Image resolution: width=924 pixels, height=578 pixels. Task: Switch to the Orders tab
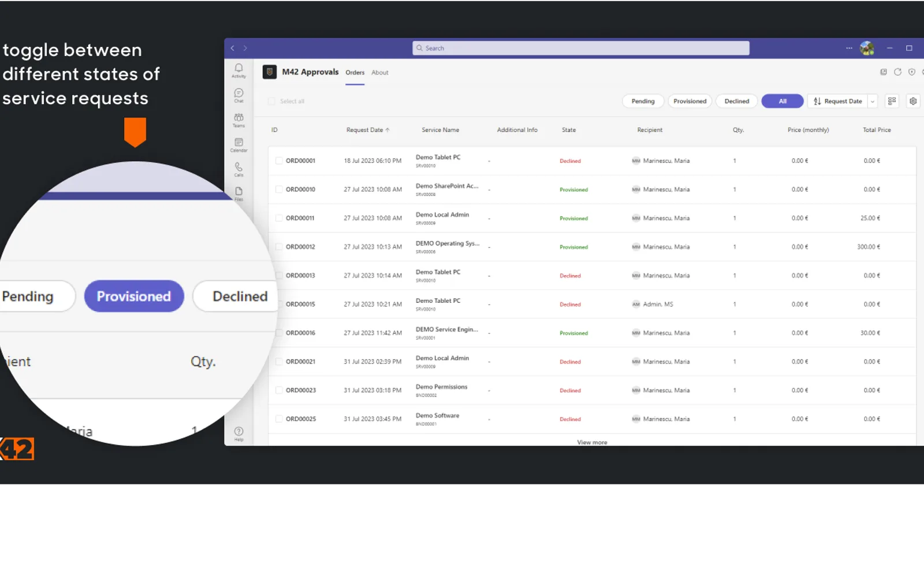(355, 73)
